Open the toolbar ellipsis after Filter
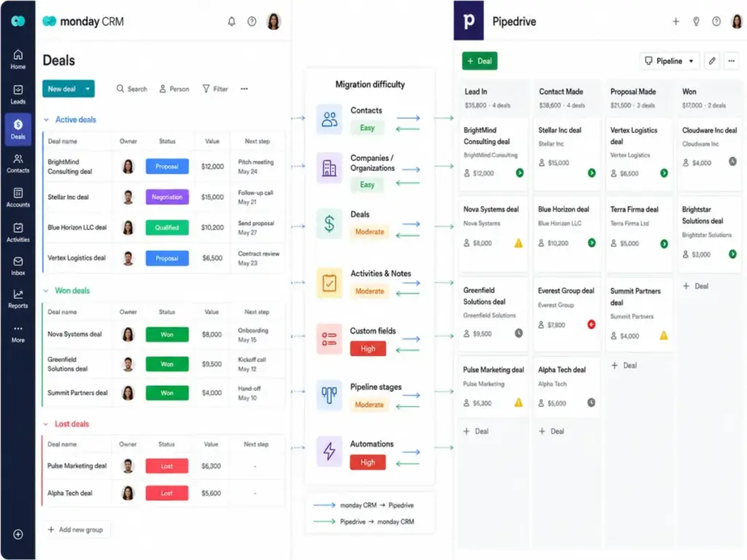 (244, 89)
